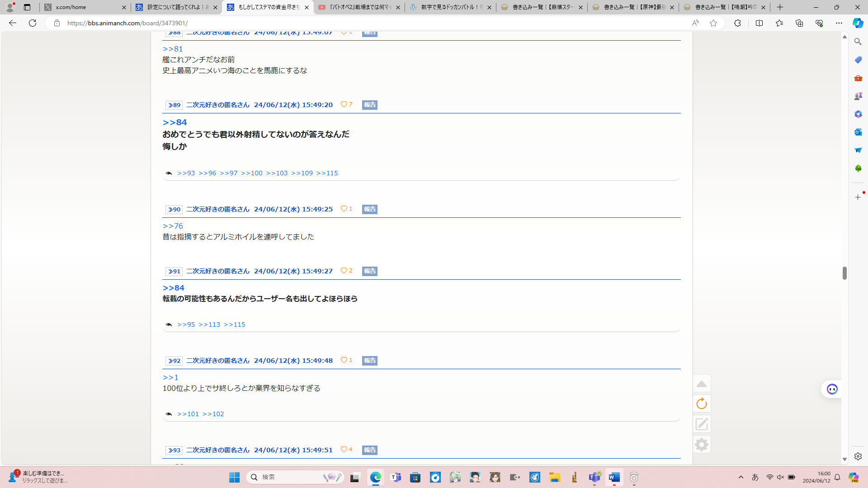Like post 91 with the heart icon

click(344, 271)
